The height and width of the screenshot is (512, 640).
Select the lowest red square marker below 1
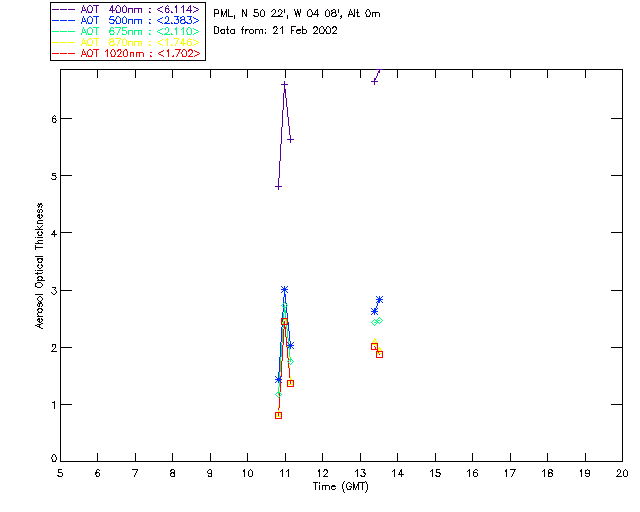(278, 415)
